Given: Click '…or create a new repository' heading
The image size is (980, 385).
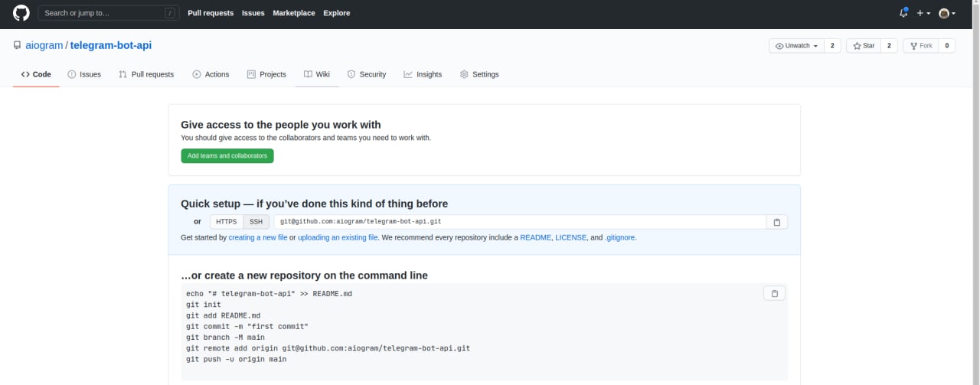Looking at the screenshot, I should tap(304, 276).
